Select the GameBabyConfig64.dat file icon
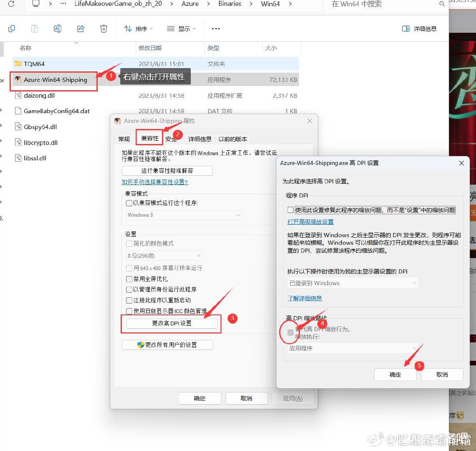This screenshot has height=451, width=476. tap(18, 111)
